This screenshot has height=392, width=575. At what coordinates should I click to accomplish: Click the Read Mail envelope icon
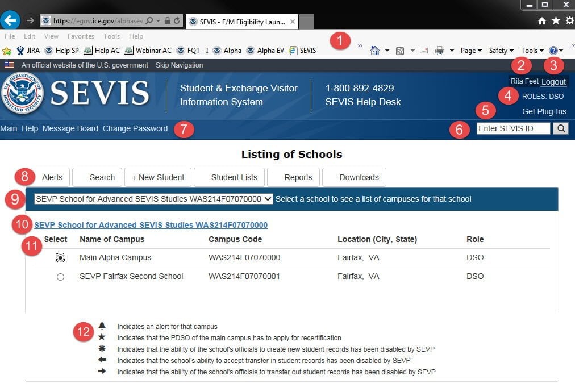click(x=424, y=51)
